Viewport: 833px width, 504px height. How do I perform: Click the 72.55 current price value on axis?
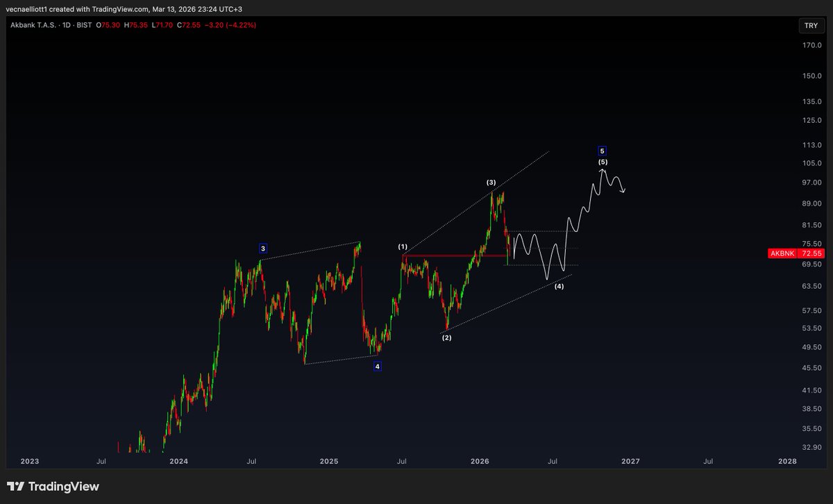pos(811,254)
